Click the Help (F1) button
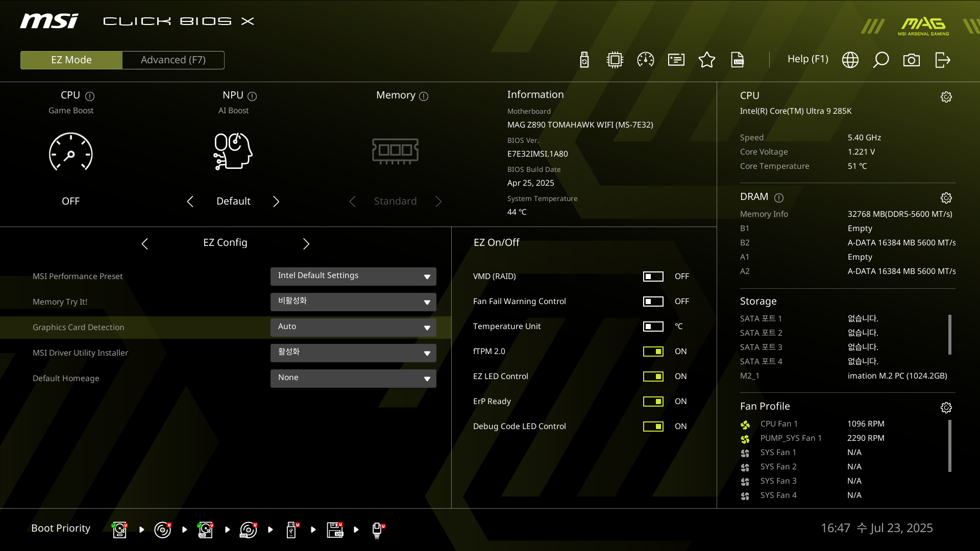The width and height of the screenshot is (980, 551). [x=807, y=59]
